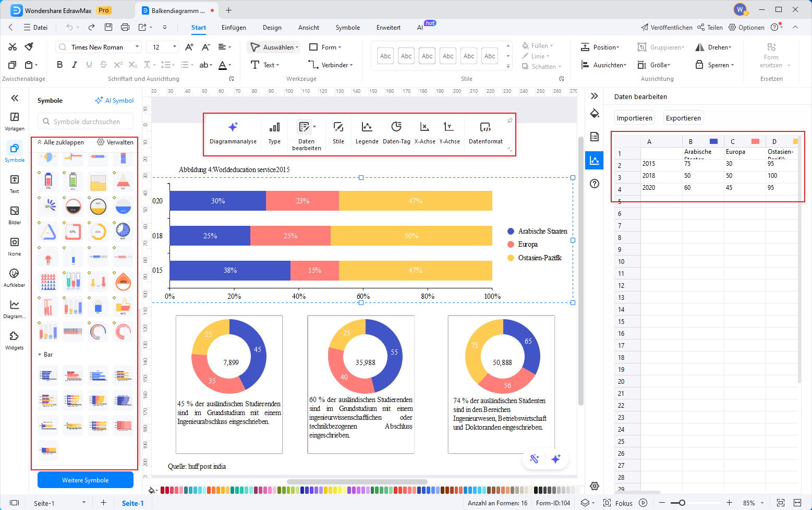The height and width of the screenshot is (510, 812).
Task: Collapse the left sidebar with double chevron
Action: (x=15, y=98)
